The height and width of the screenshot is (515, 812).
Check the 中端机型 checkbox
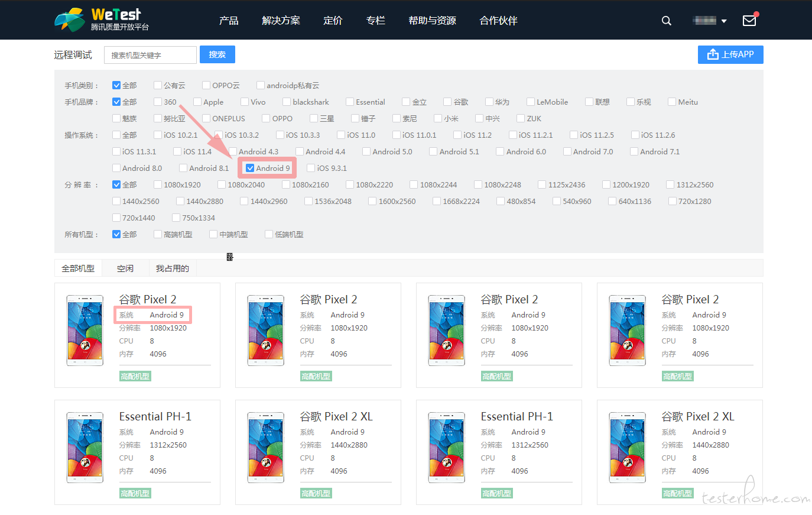pyautogui.click(x=213, y=234)
